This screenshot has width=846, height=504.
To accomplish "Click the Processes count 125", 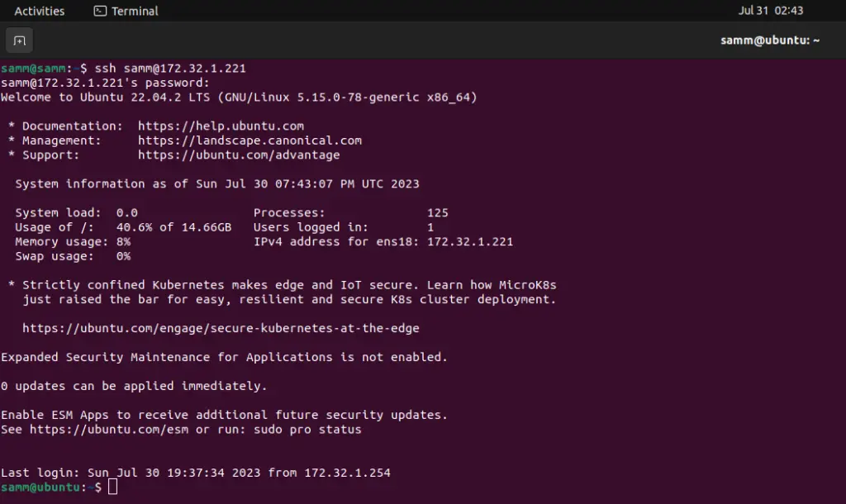I will [438, 213].
